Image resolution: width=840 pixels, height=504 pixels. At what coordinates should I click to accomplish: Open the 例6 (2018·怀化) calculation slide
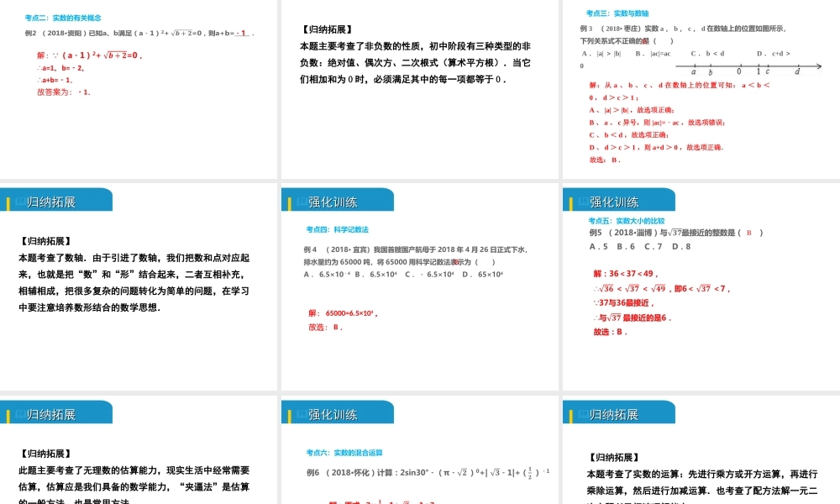(x=419, y=450)
